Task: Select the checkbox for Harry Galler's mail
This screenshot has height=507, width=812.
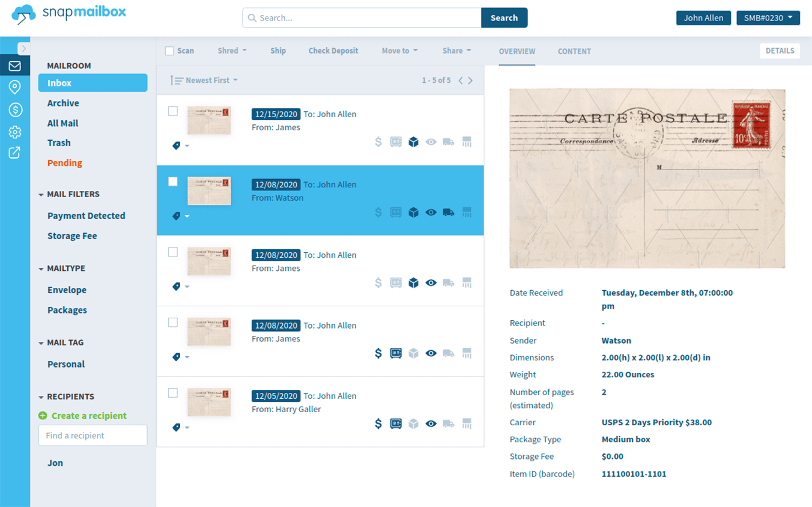Action: click(x=173, y=393)
